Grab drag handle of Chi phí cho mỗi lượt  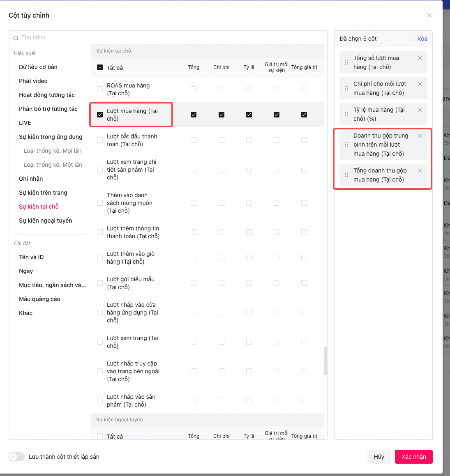346,88
